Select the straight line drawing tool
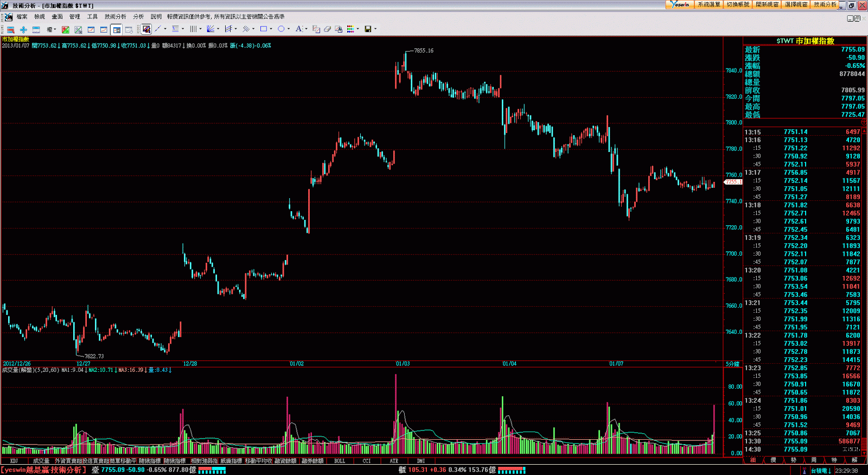The height and width of the screenshot is (475, 868). pos(158,29)
